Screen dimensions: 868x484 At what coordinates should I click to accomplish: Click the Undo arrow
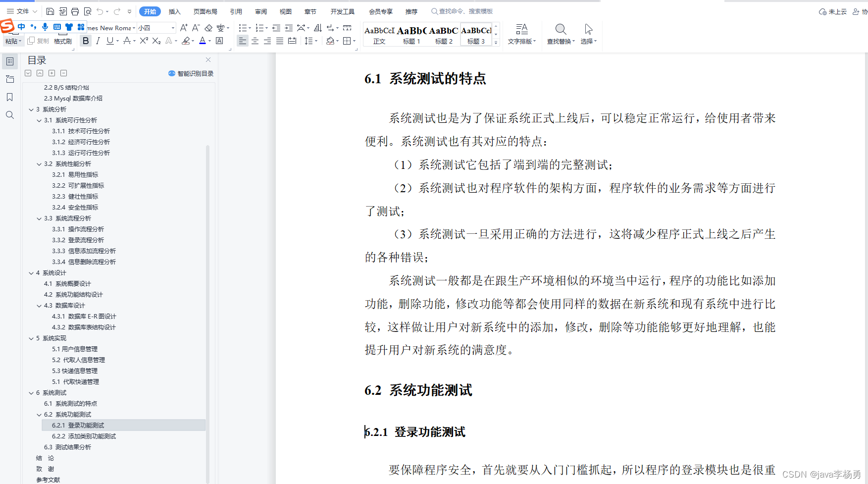(100, 11)
